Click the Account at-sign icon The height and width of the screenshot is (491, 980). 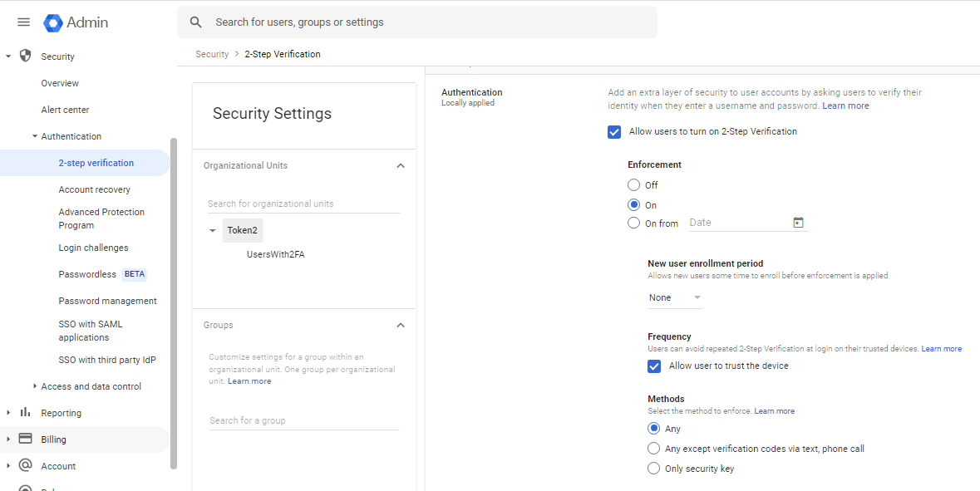click(x=25, y=466)
